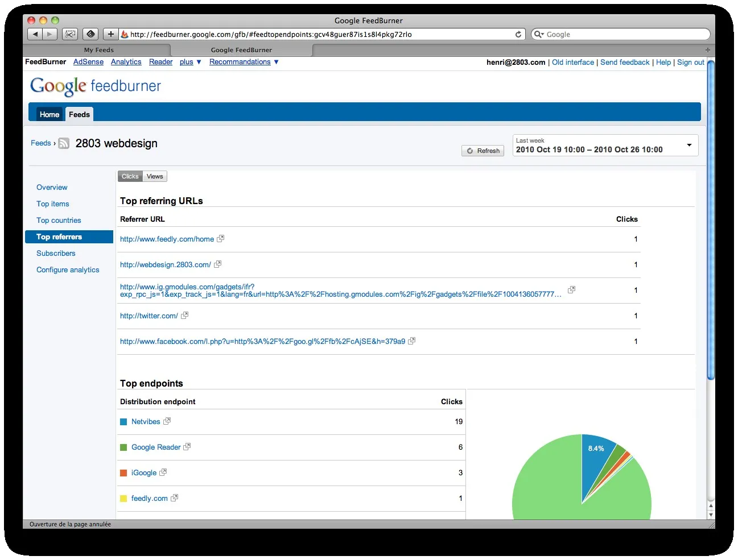Open external link icon for feedly.com/home referrer

tap(221, 239)
